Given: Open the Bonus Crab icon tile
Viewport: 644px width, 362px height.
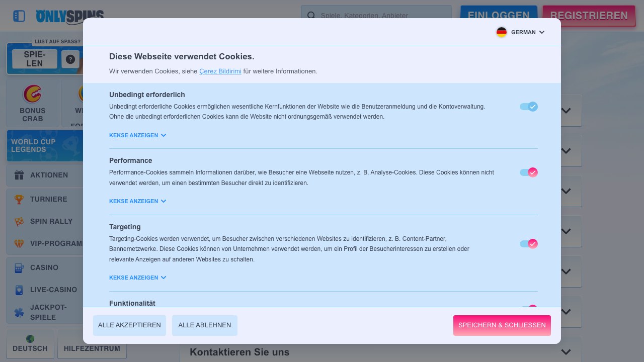Looking at the screenshot, I should (33, 103).
